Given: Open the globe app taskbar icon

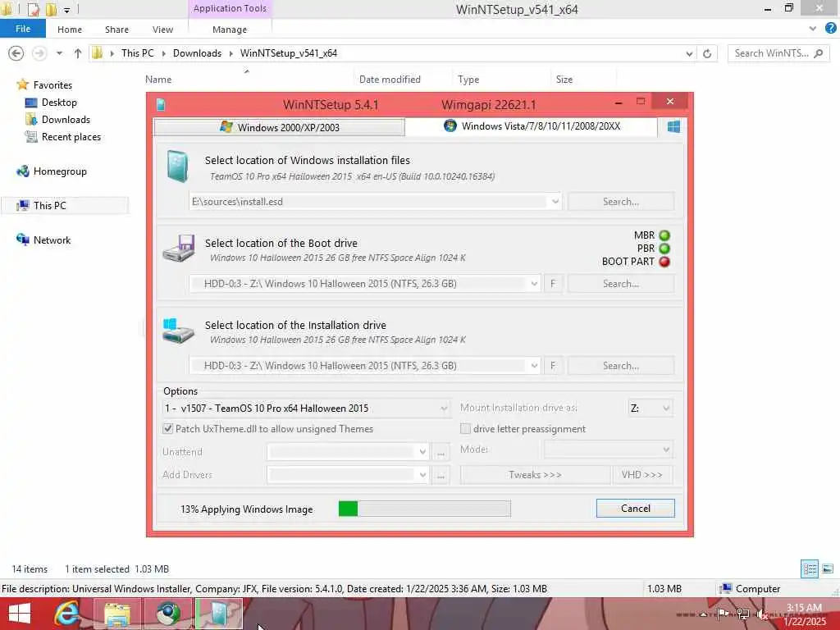Looking at the screenshot, I should point(168,614).
